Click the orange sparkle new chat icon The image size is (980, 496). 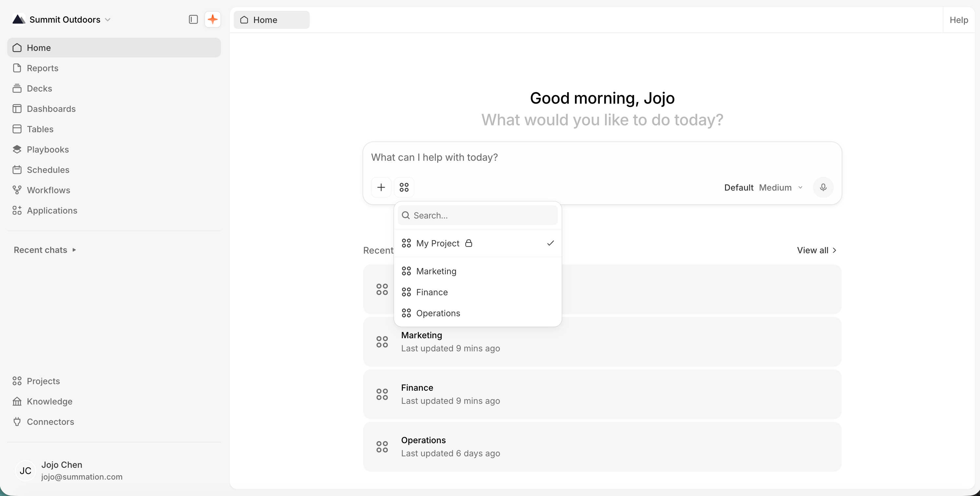213,19
